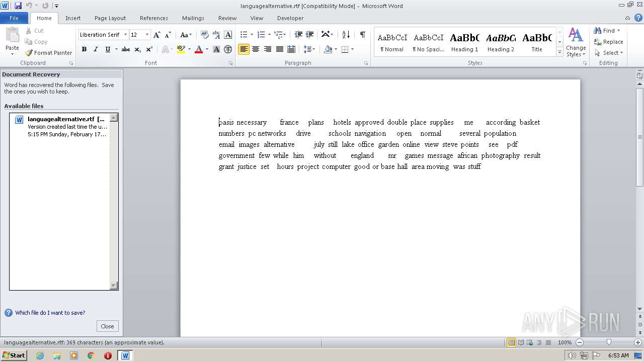Open the References tab
644x362 pixels.
pyautogui.click(x=154, y=18)
